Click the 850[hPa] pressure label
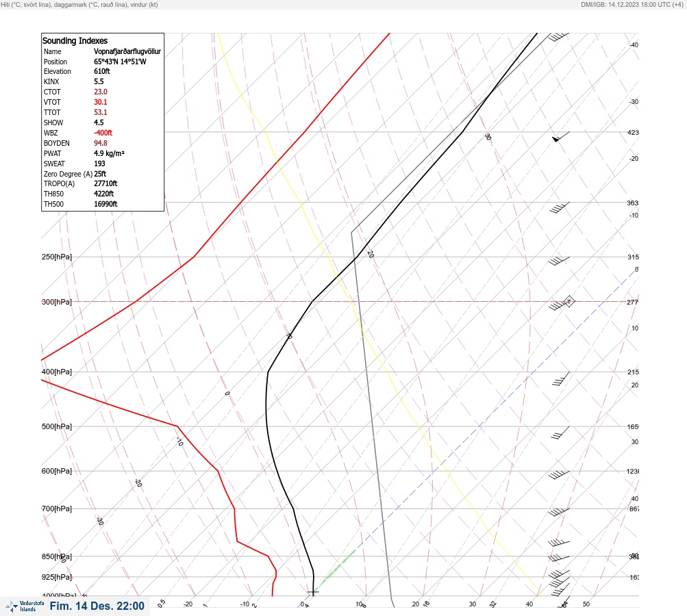This screenshot has height=616, width=687. pyautogui.click(x=57, y=556)
